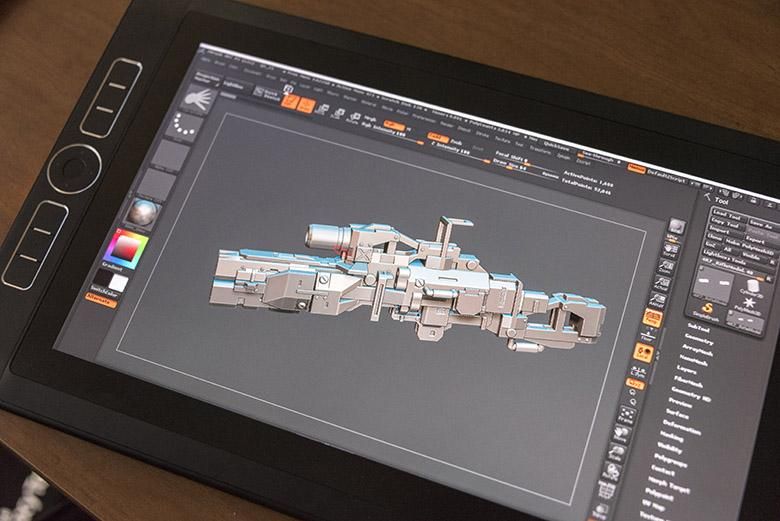Click the QuickSave button
This screenshot has height=521, width=780.
click(x=556, y=145)
